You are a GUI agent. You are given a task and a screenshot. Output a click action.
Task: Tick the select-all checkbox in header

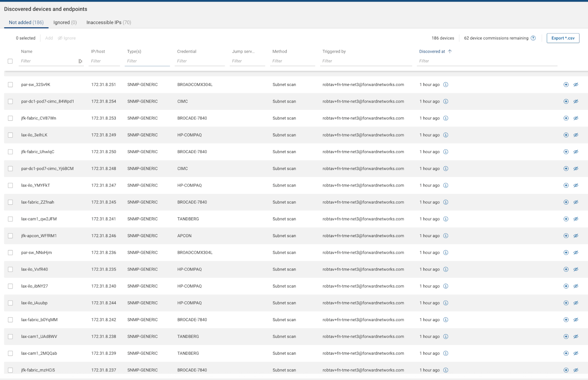point(10,61)
